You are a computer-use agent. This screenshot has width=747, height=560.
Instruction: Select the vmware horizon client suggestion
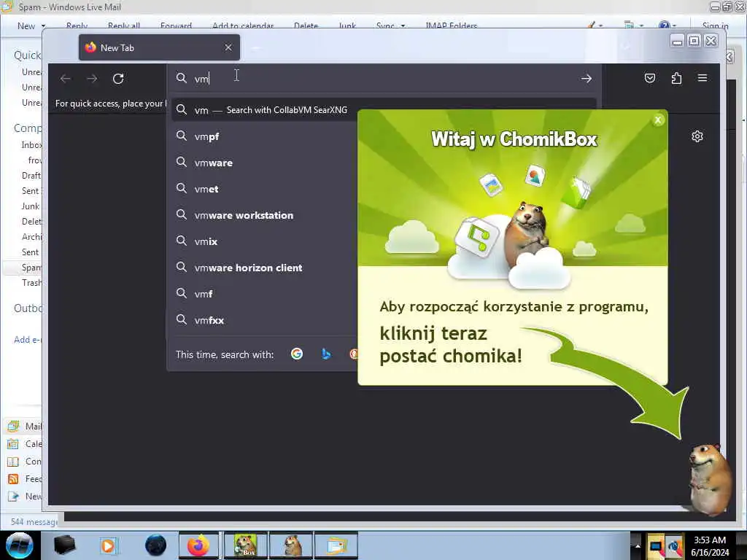tap(264, 268)
